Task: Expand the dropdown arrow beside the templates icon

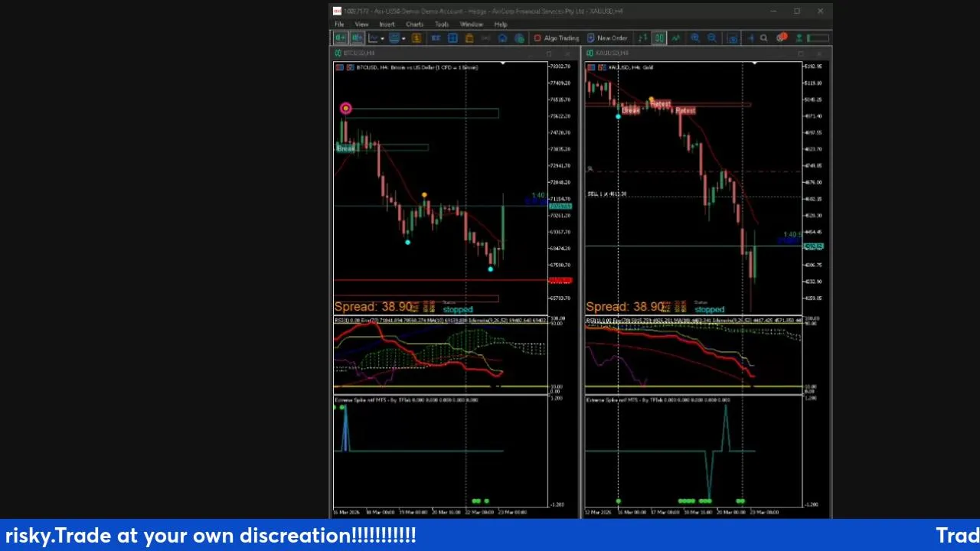Action: pyautogui.click(x=403, y=37)
